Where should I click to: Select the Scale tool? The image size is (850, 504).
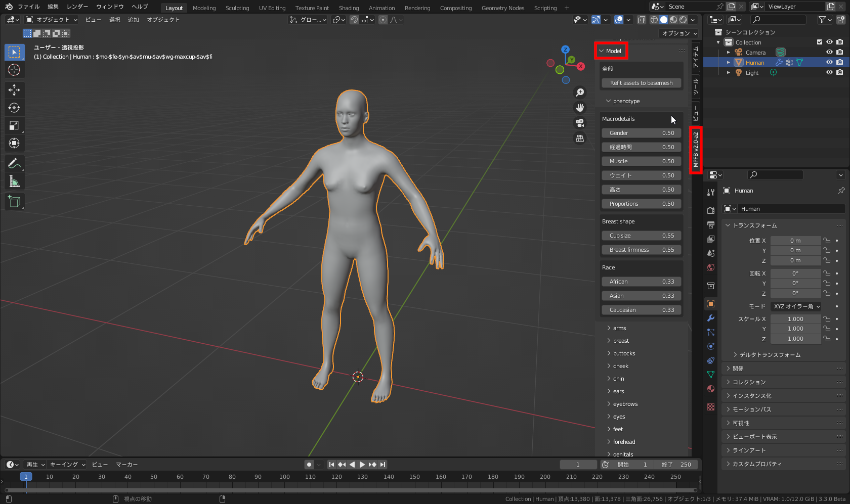(14, 125)
